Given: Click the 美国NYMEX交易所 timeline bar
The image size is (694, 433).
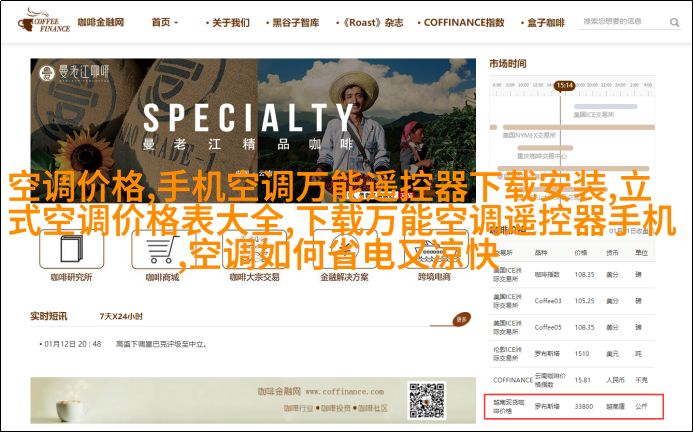Looking at the screenshot, I should (x=578, y=128).
